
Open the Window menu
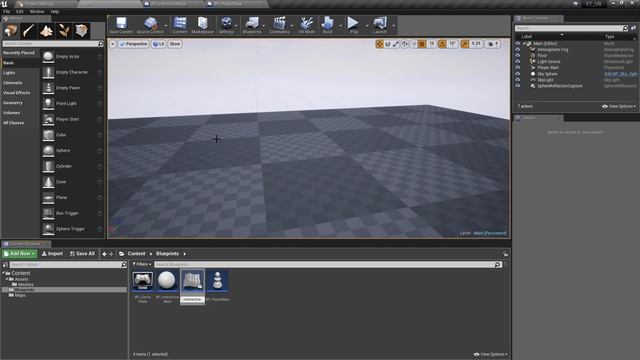(37, 11)
